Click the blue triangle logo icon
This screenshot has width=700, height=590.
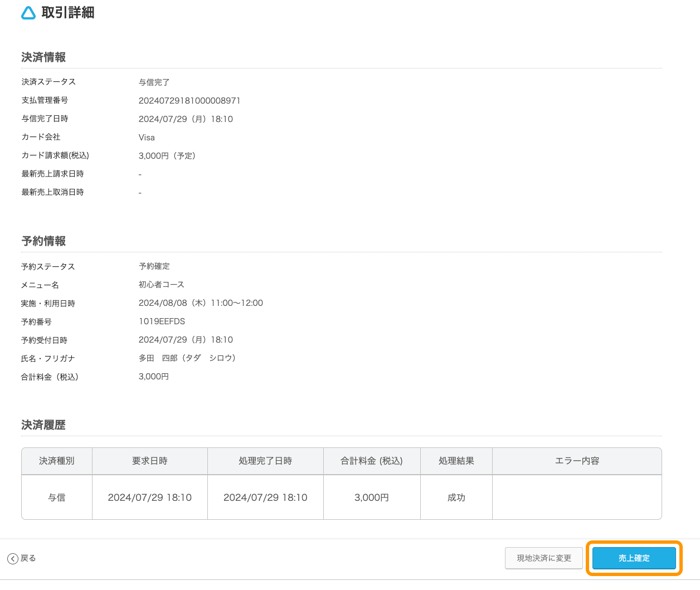tap(28, 12)
